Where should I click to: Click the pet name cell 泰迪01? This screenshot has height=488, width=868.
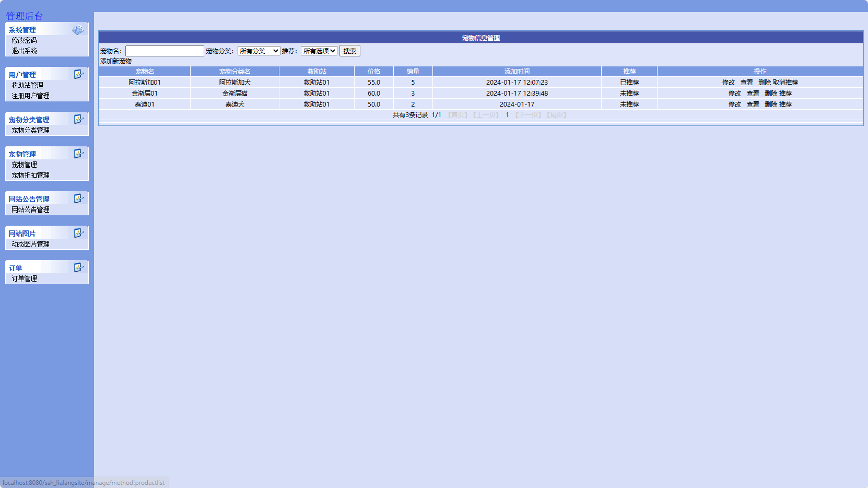coord(145,104)
